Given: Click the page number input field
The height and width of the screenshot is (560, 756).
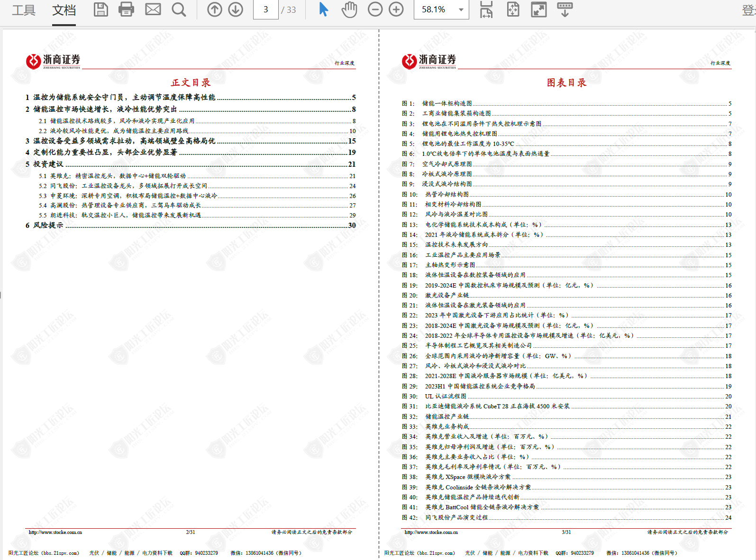Looking at the screenshot, I should tap(265, 9).
